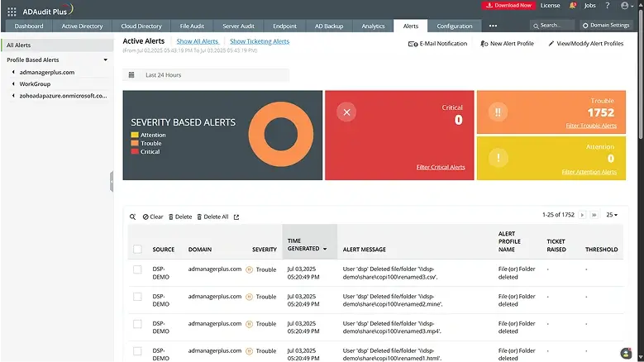644x362 pixels.
Task: Click the notification bell icon
Action: 573,5
